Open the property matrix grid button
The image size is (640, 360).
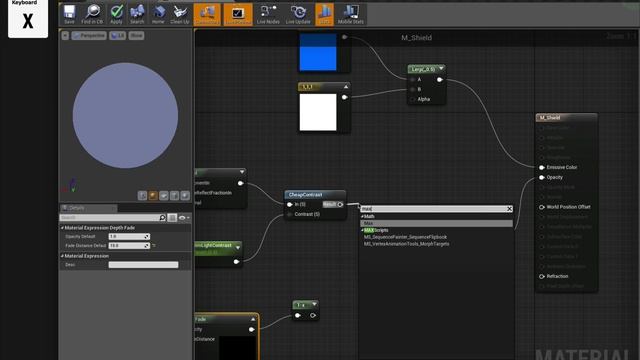coord(172,218)
